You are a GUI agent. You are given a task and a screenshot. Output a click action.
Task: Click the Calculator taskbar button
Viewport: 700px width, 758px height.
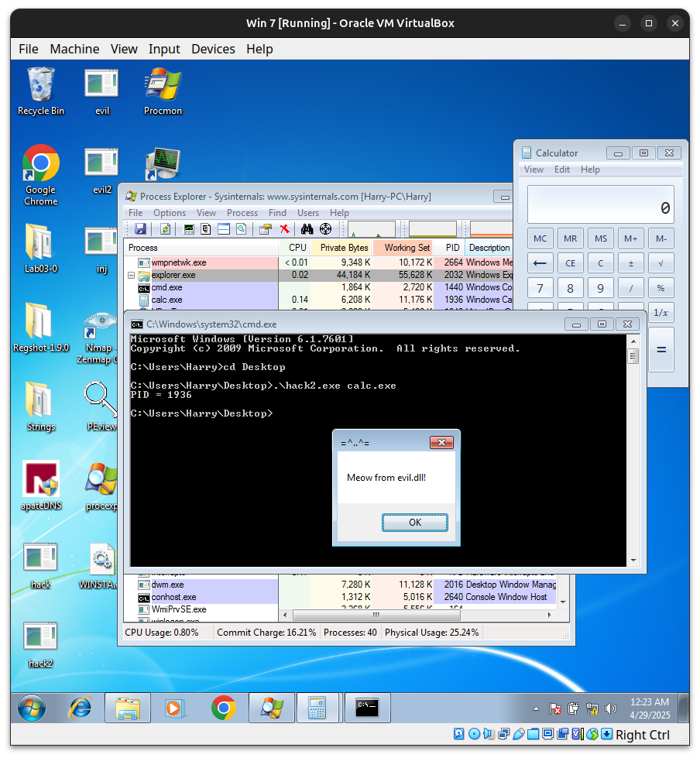(x=317, y=708)
